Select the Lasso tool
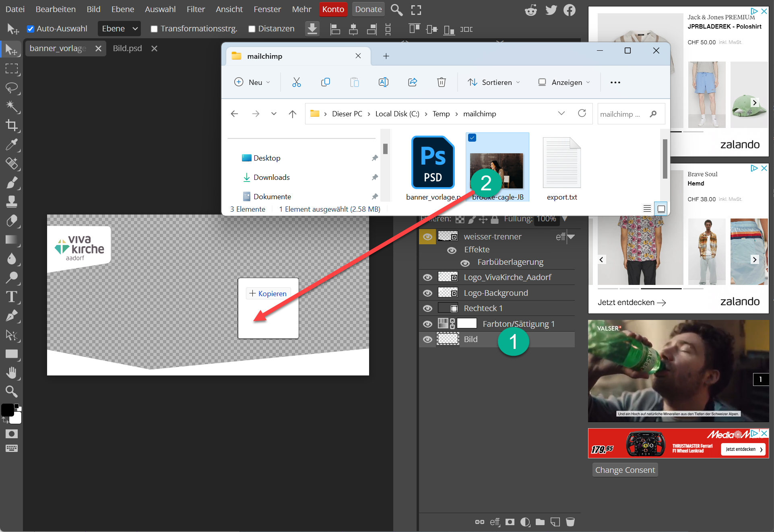774x532 pixels. click(12, 87)
